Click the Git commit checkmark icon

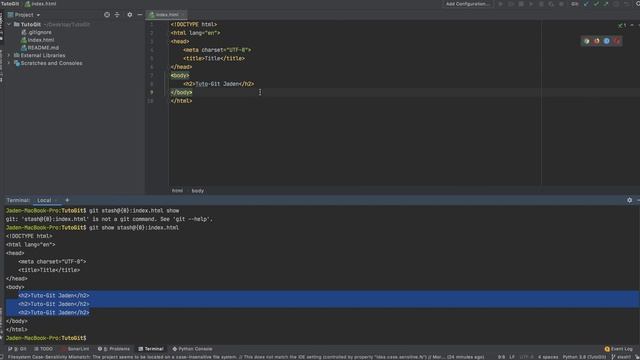(x=596, y=4)
